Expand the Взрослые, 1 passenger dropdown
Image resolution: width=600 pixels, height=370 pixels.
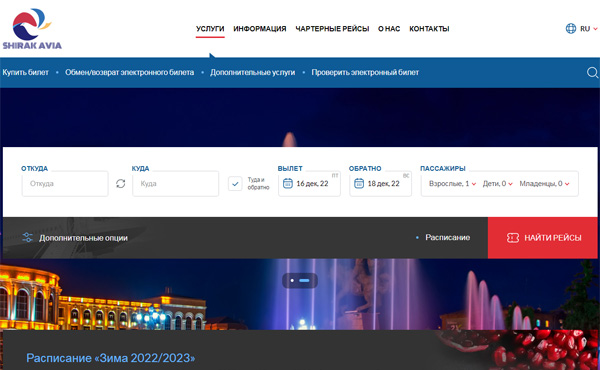pyautogui.click(x=452, y=184)
